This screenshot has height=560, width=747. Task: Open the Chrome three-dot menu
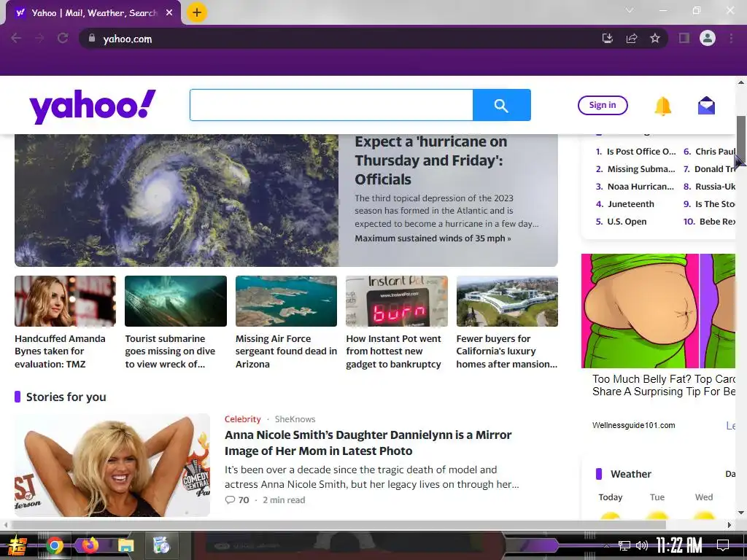click(x=731, y=39)
